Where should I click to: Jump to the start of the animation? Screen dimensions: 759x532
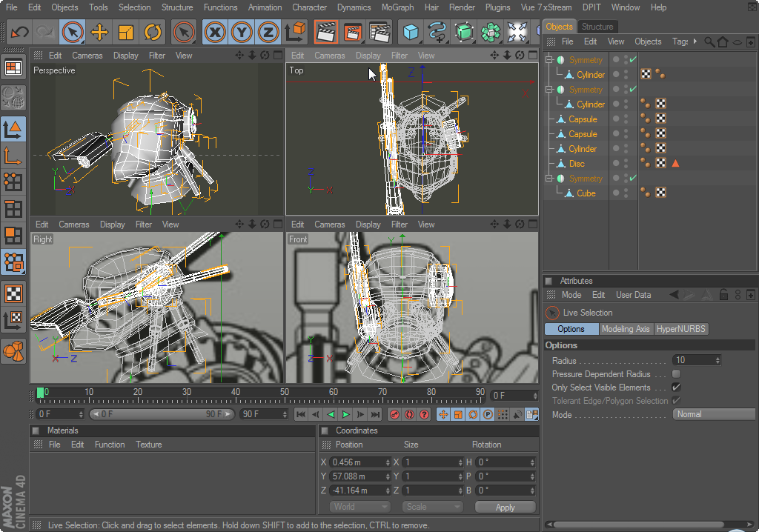pos(301,414)
